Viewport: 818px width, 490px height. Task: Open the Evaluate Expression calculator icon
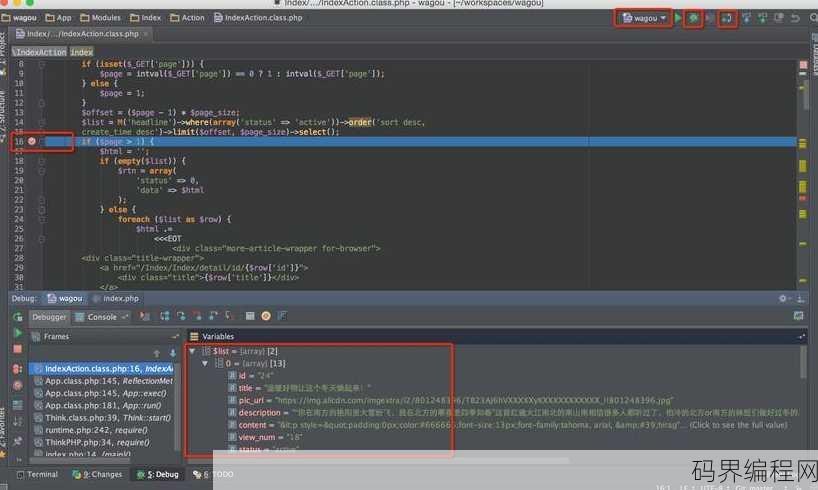pyautogui.click(x=250, y=316)
